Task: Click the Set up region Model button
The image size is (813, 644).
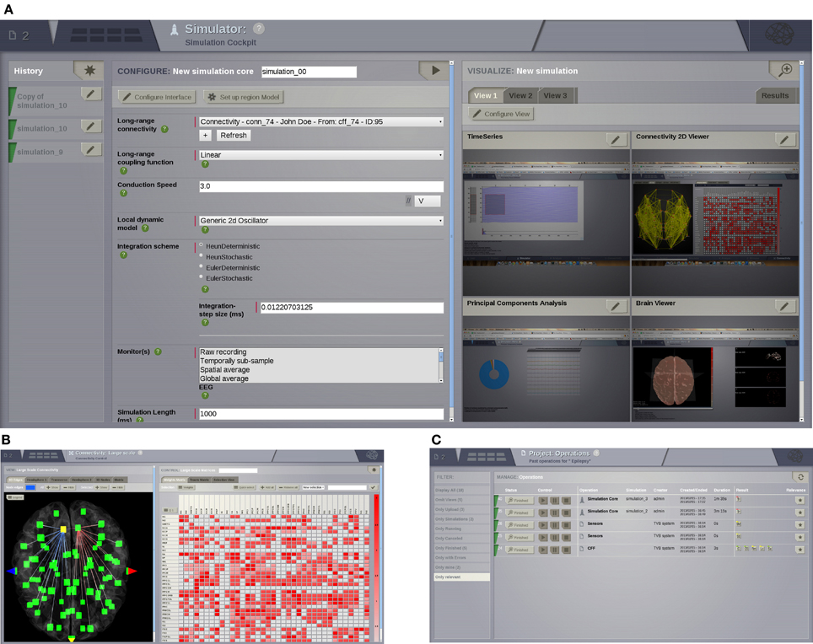Action: pos(244,97)
